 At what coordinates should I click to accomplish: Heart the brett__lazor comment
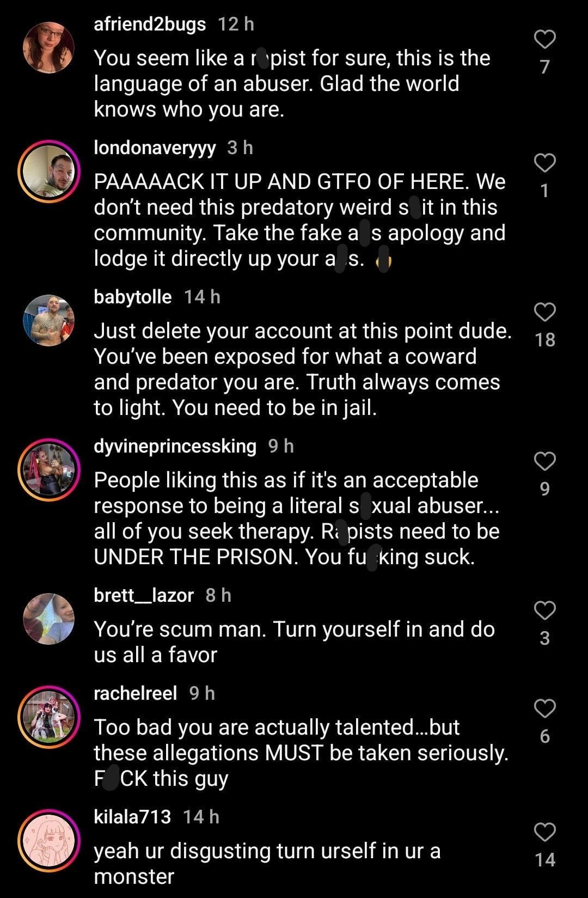[544, 610]
